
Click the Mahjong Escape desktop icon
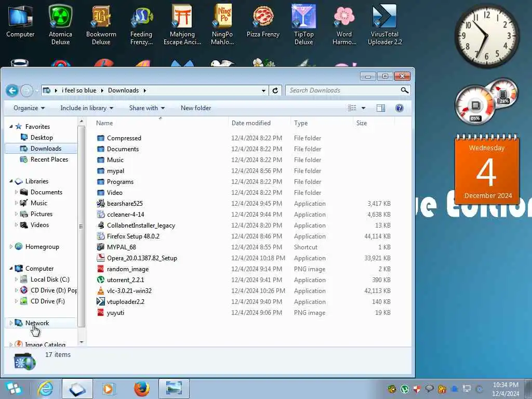point(182,24)
